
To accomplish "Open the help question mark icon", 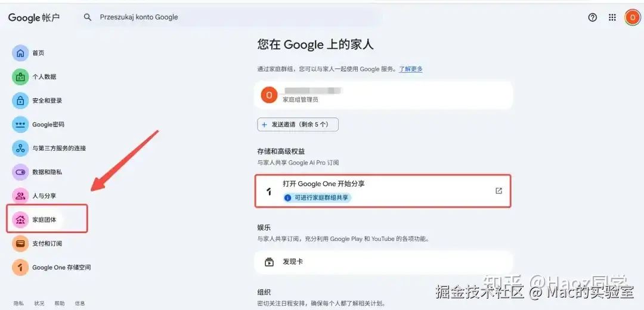I will tap(592, 17).
